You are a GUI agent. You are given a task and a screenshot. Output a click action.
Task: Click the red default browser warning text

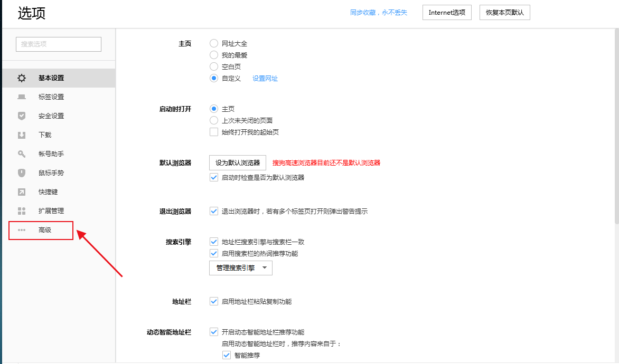[x=326, y=162]
